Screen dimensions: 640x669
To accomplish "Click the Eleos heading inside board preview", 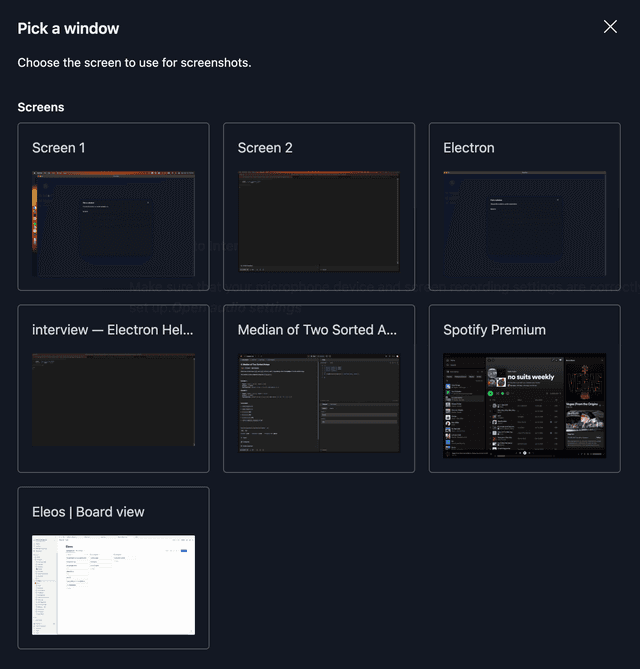I will tap(70, 547).
